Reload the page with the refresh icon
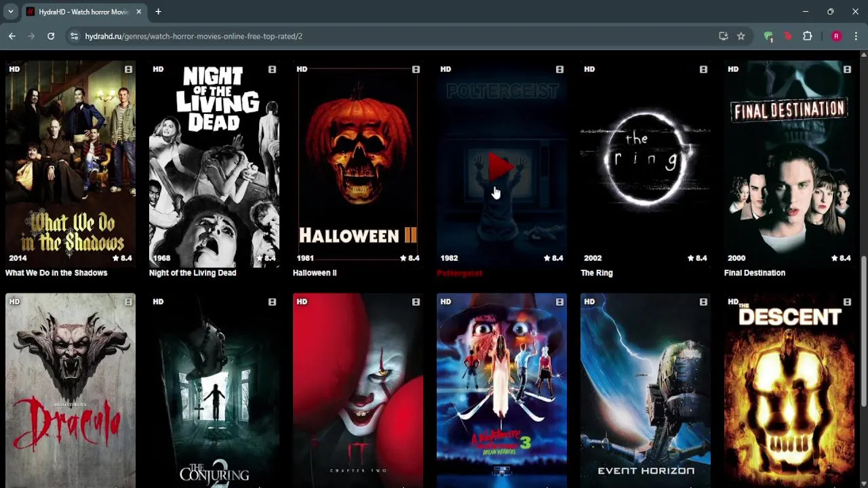Viewport: 868px width, 488px height. (x=51, y=36)
